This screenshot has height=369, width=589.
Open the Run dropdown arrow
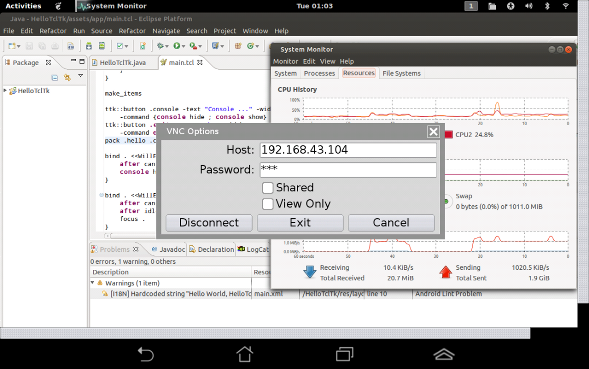pyautogui.click(x=183, y=46)
